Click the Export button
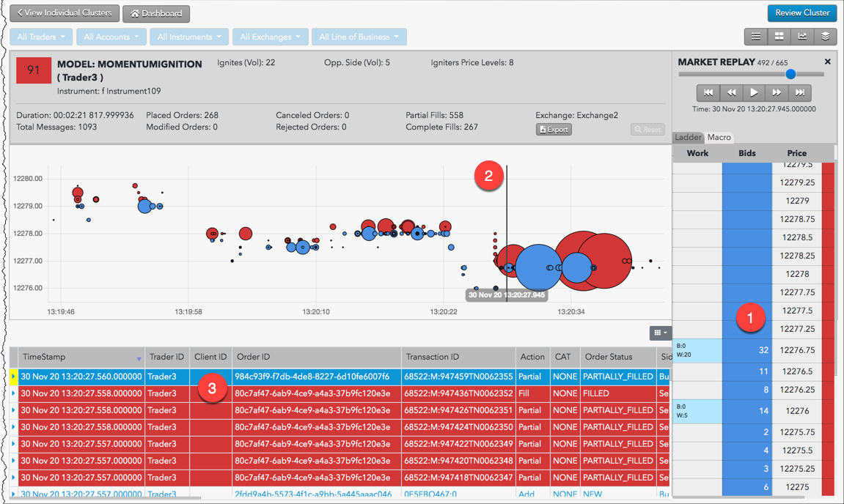Viewport: 844px width, 504px height. click(x=554, y=130)
